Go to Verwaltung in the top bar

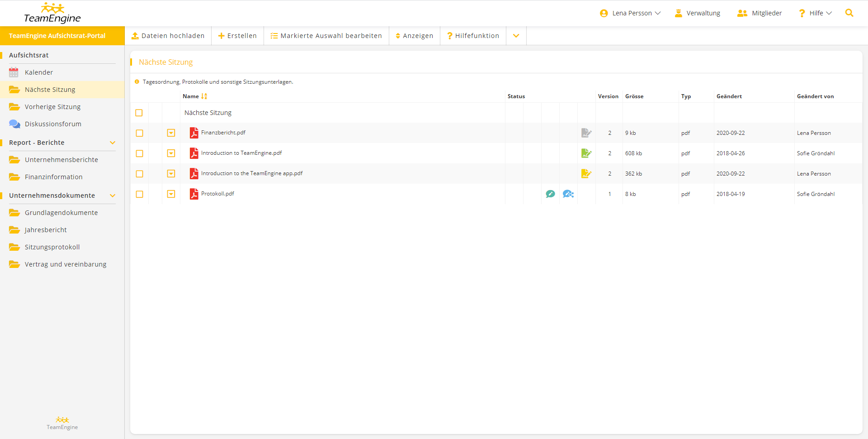pyautogui.click(x=698, y=13)
